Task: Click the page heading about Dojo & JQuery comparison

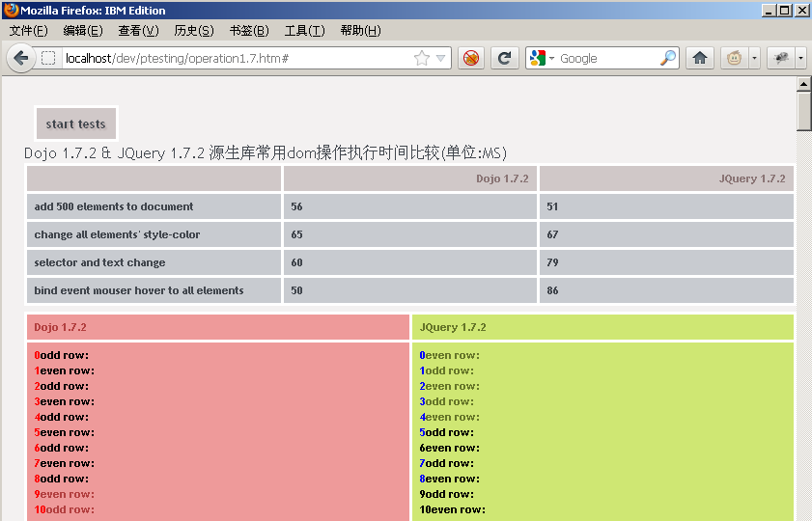Action: point(266,152)
